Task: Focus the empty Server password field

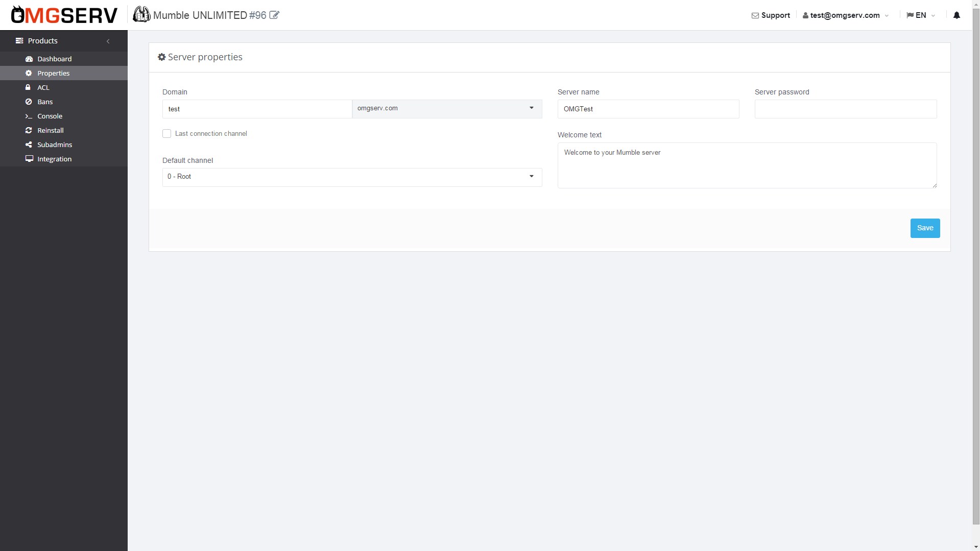Action: pos(846,109)
